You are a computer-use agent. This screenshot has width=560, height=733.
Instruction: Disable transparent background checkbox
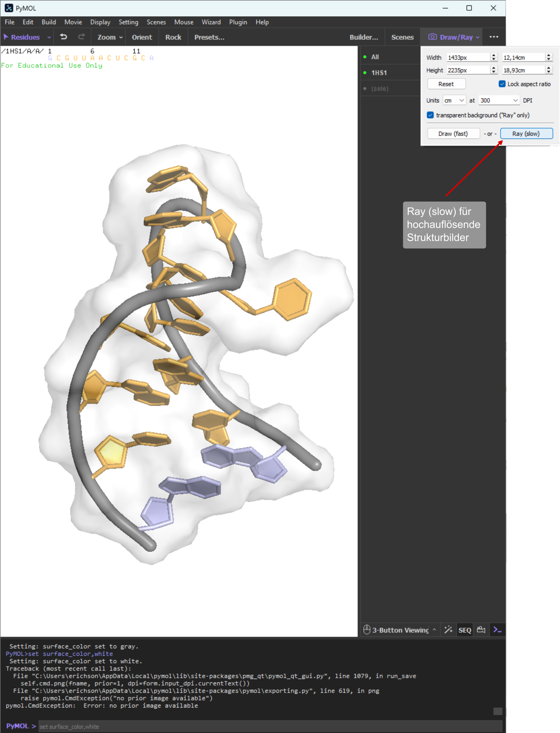(x=430, y=115)
